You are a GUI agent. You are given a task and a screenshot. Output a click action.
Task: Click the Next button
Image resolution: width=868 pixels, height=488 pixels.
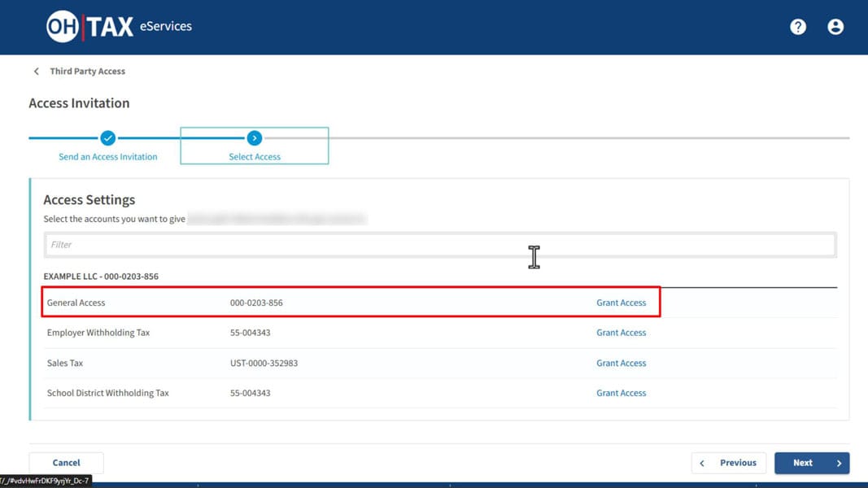812,463
